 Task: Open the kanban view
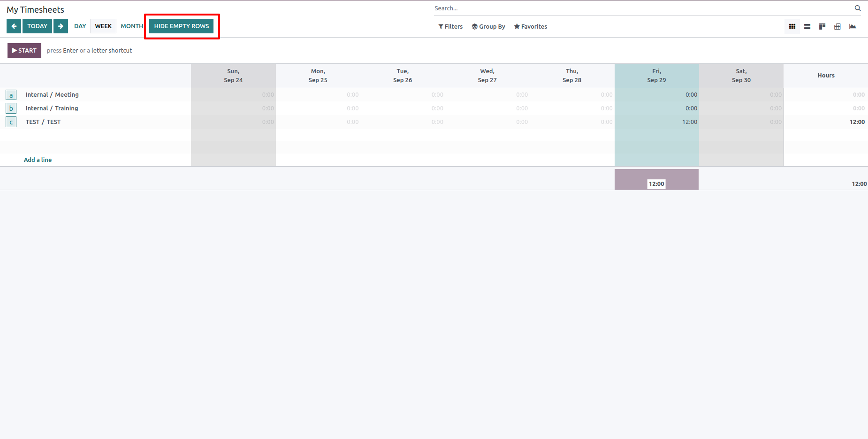click(822, 27)
